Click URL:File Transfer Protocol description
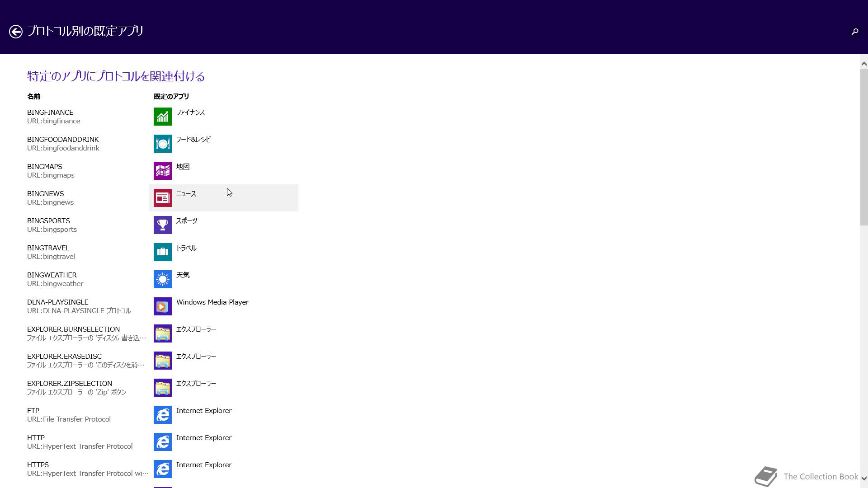The width and height of the screenshot is (868, 488). pos(69,419)
